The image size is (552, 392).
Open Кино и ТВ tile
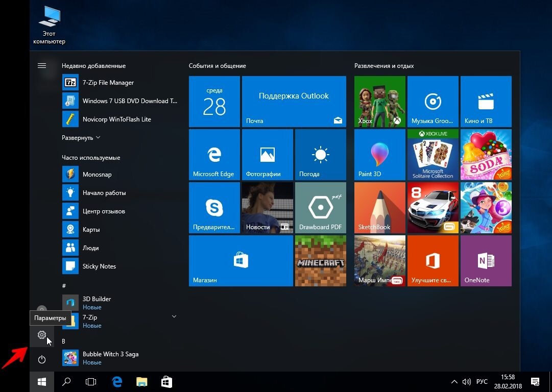click(x=486, y=102)
